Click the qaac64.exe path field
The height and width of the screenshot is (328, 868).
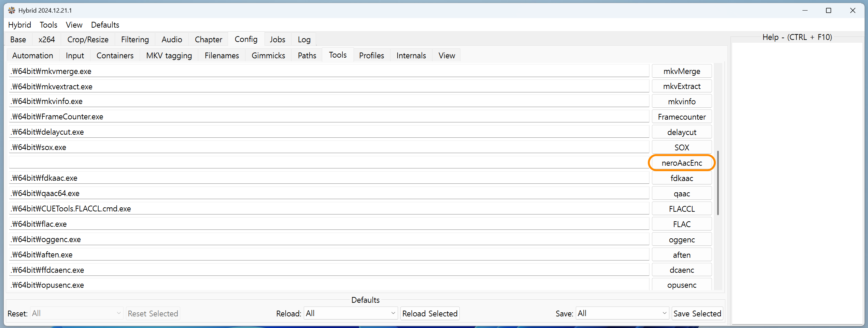tap(329, 193)
